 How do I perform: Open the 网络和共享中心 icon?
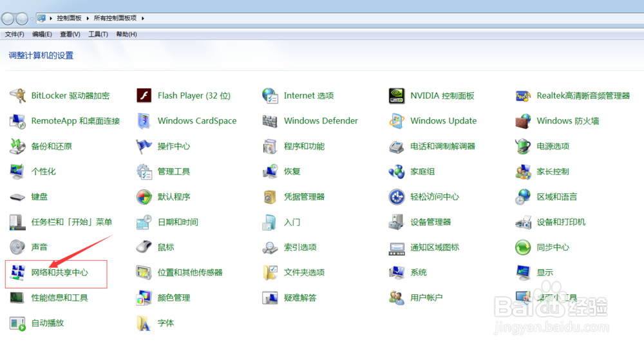[x=17, y=272]
